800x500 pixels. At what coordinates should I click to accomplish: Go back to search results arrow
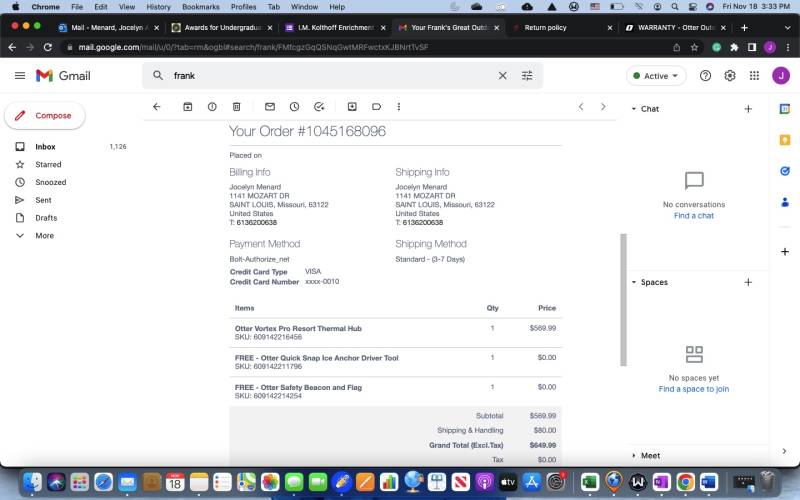pos(157,107)
